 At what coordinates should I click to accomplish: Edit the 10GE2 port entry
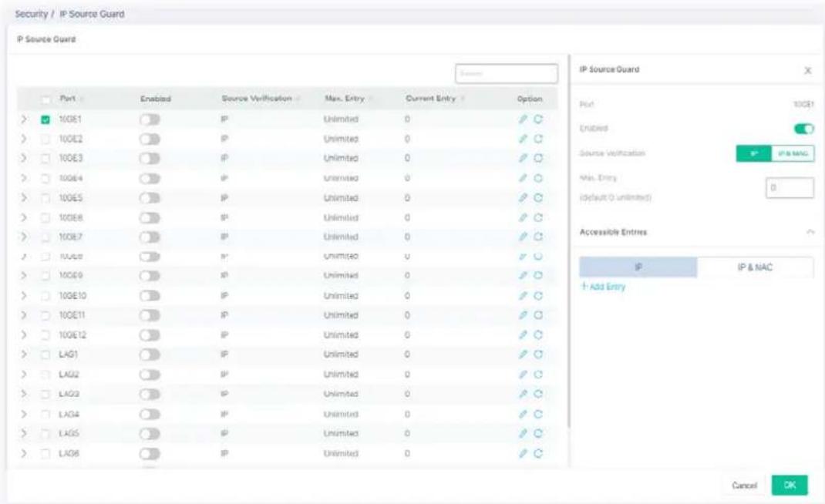pyautogui.click(x=523, y=139)
